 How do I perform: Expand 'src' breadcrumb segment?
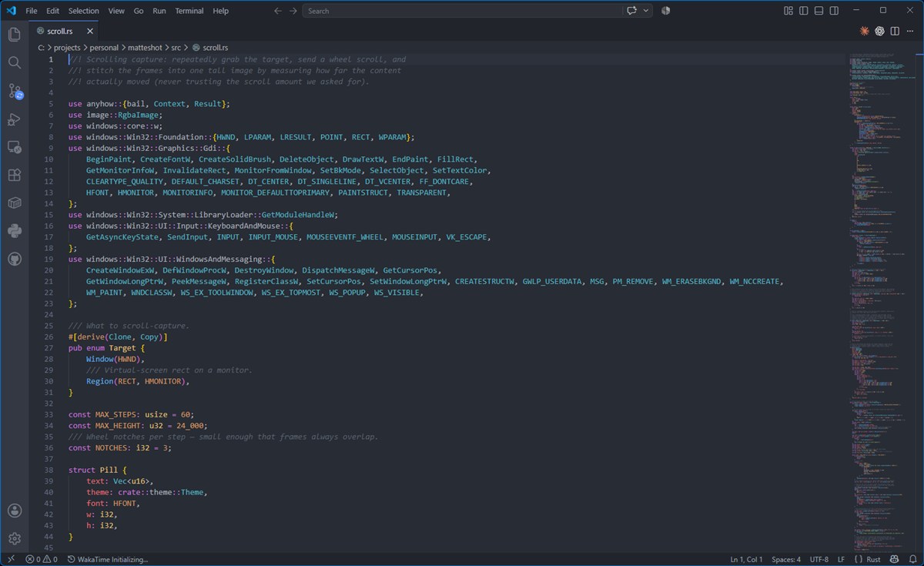pos(176,48)
